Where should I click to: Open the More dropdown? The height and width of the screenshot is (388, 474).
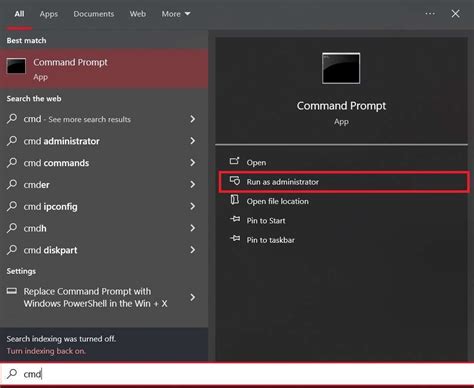click(x=176, y=14)
